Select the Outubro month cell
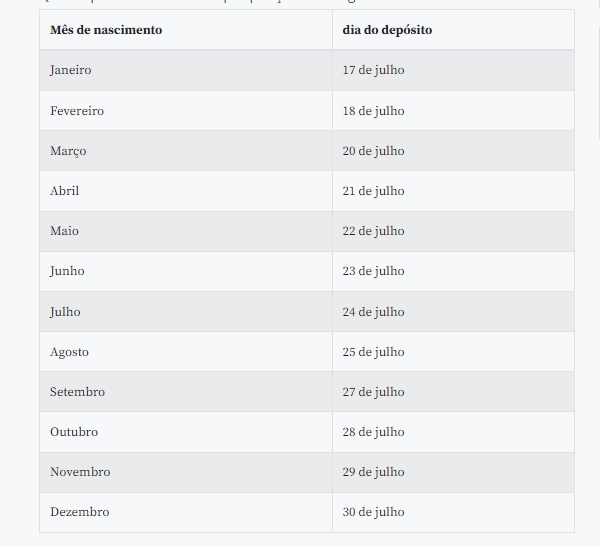The width and height of the screenshot is (600, 547). 74,432
